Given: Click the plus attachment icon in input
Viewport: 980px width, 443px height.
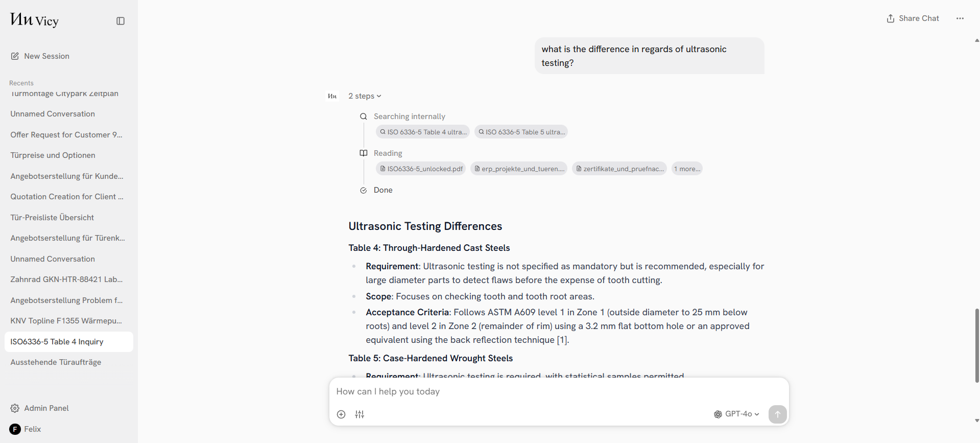Looking at the screenshot, I should tap(341, 414).
